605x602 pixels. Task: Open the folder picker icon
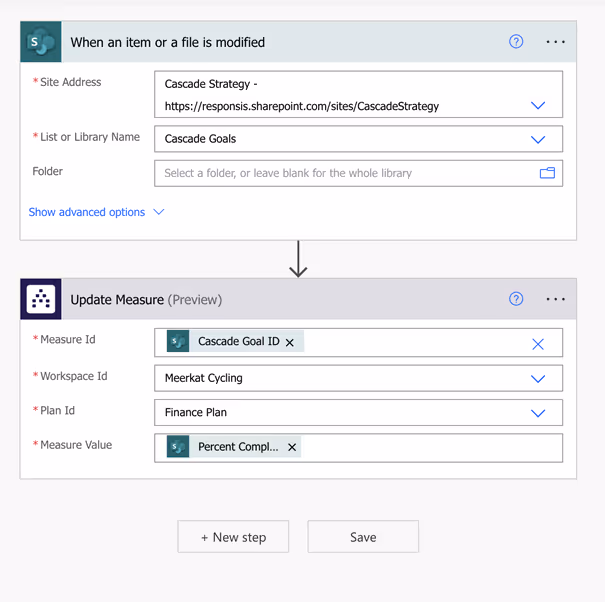coord(547,173)
